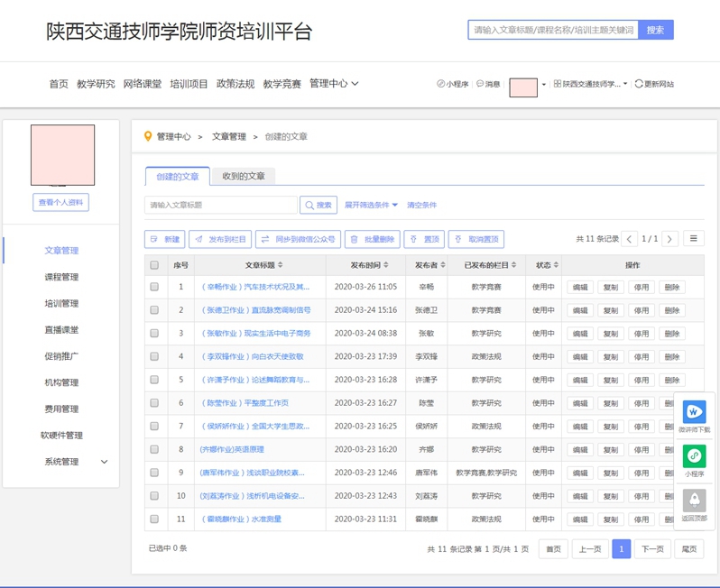
Task: Check the row 1 checkbox for 辛畅作业
Action: 154,287
